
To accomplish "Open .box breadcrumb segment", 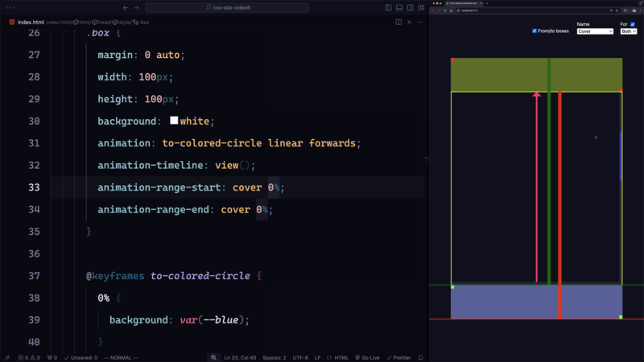I will [142, 23].
